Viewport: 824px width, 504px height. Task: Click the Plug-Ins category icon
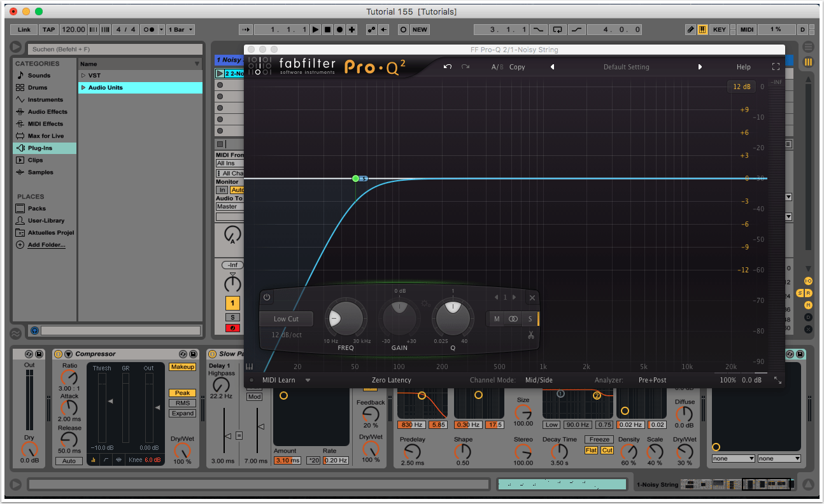[20, 148]
